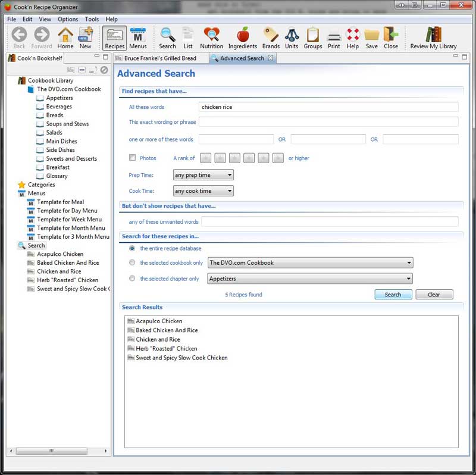Click the Search button to run search
Image resolution: width=476 pixels, height=475 pixels.
pos(393,294)
